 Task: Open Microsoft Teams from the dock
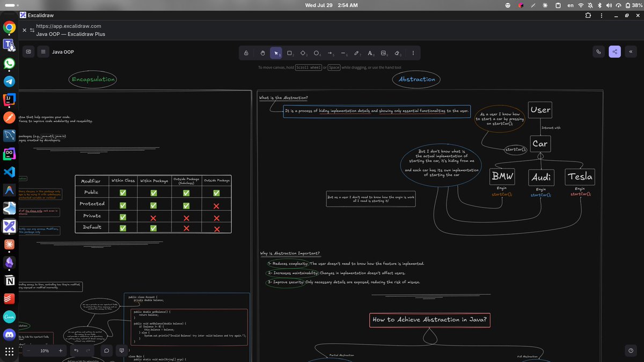coord(9,46)
